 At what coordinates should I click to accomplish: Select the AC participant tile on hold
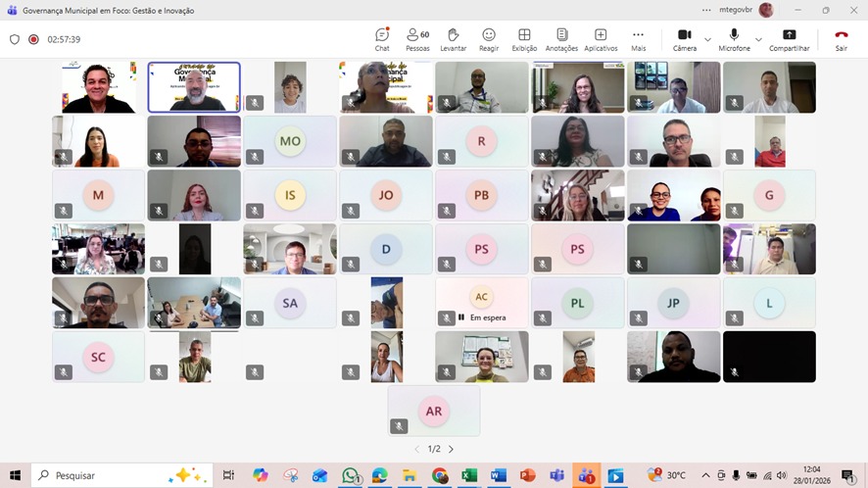[481, 302]
